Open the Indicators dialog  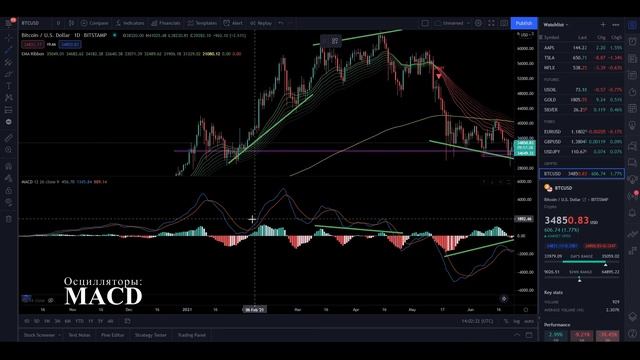(x=129, y=23)
